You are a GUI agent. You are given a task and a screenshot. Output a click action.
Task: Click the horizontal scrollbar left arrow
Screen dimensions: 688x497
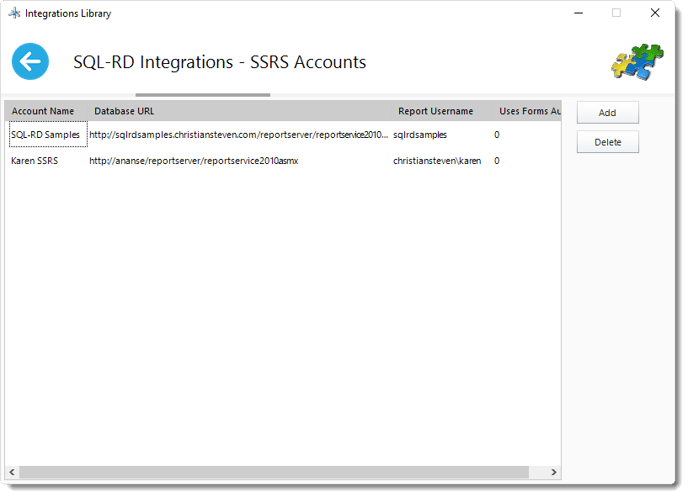coord(12,472)
